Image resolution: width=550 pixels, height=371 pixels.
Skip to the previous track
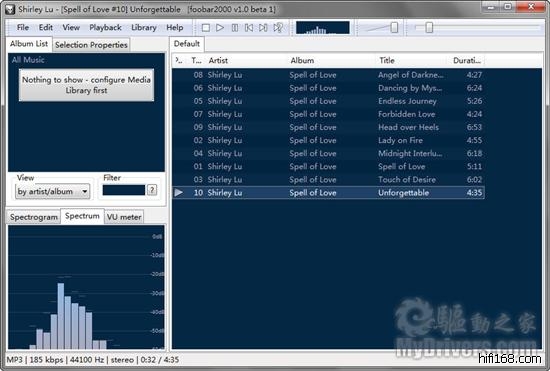coord(249,28)
